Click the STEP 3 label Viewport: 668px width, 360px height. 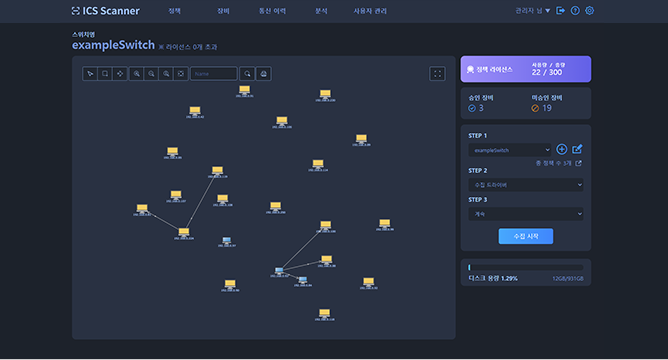tap(478, 199)
